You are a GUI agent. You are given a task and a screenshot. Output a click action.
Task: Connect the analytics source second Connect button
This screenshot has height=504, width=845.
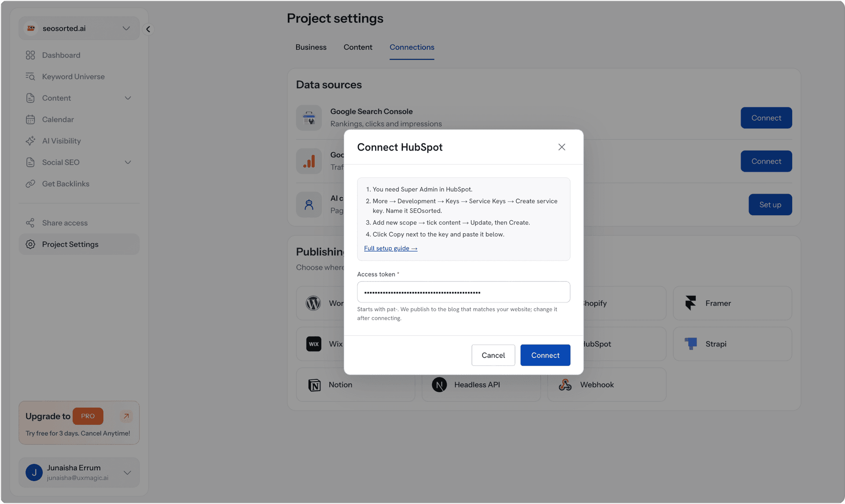(766, 161)
